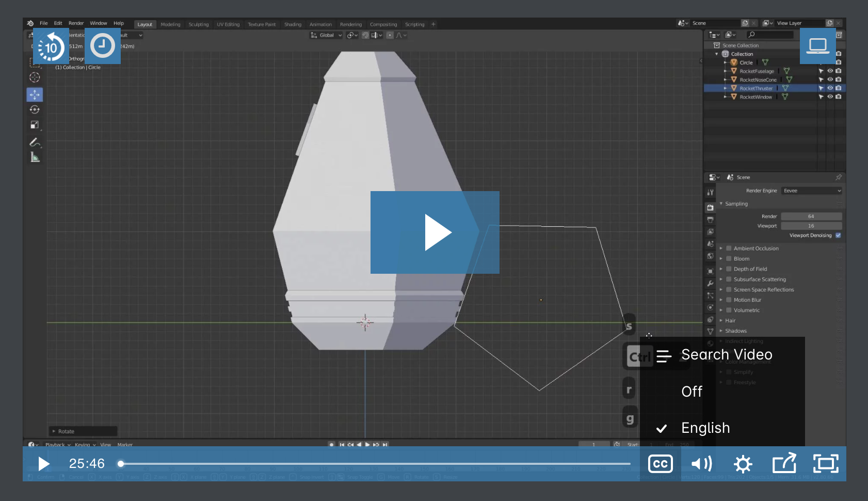Viewport: 868px width, 501px height.
Task: Open the Render properties tab
Action: pos(711,207)
